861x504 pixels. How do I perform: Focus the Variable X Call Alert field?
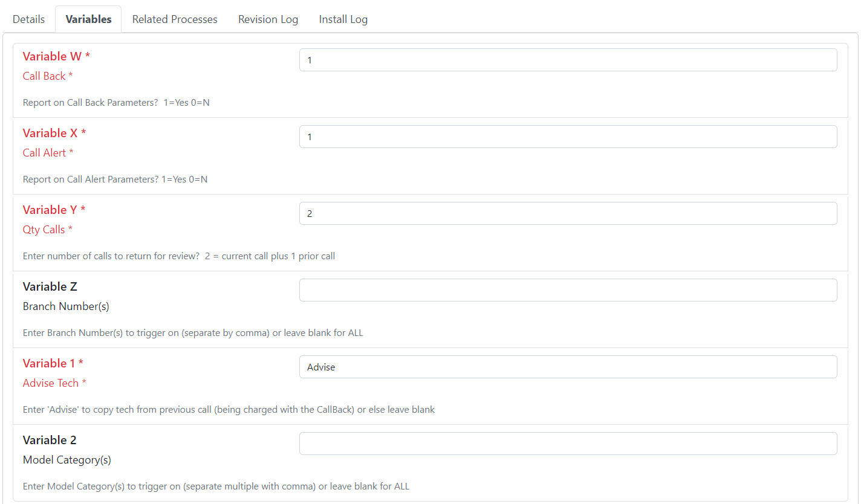coord(568,137)
